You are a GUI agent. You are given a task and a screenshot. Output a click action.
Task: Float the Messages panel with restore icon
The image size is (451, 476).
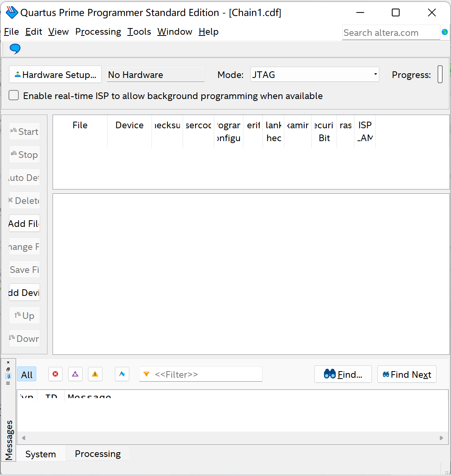coord(8,369)
